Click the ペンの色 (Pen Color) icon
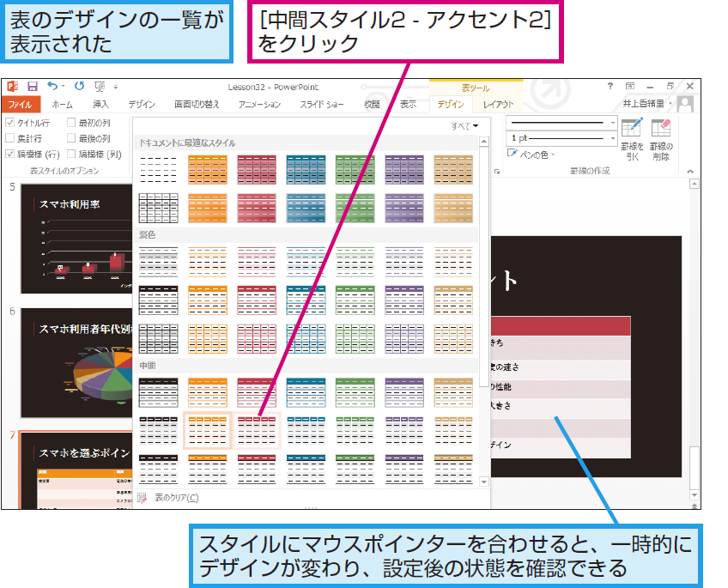 click(512, 155)
